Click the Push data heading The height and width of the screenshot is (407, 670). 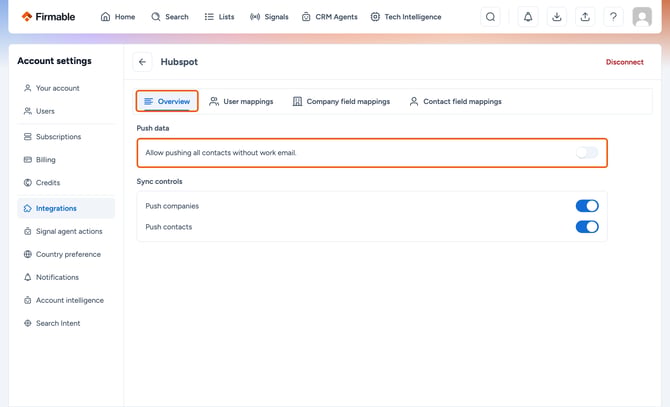tap(153, 128)
